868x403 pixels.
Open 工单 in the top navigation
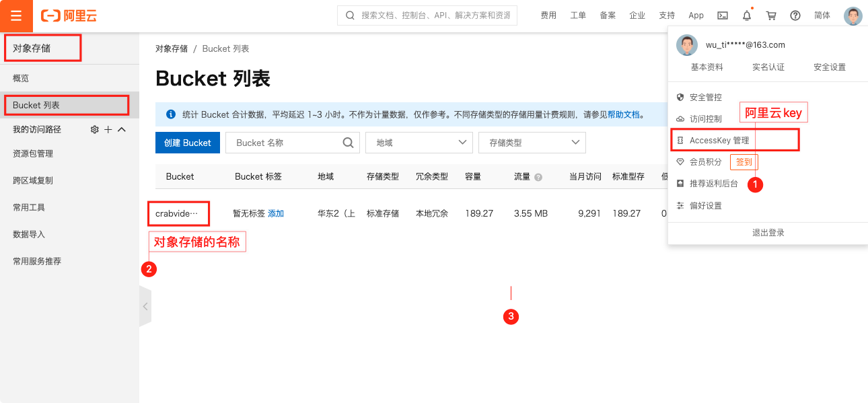pos(578,15)
